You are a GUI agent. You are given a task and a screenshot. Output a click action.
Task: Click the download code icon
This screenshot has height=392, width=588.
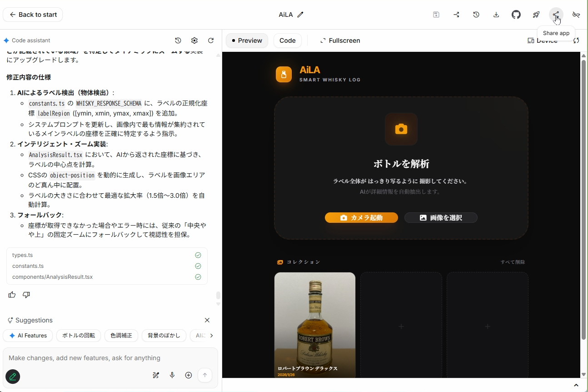point(496,14)
